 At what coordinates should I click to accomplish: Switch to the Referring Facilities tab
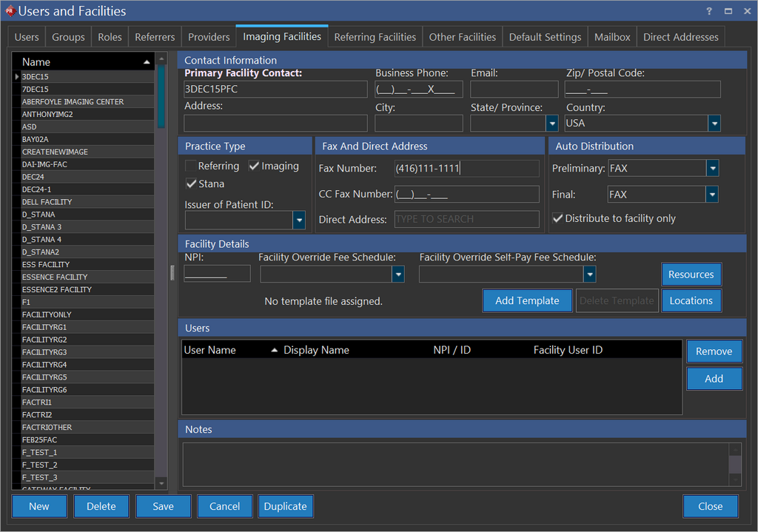(x=375, y=37)
